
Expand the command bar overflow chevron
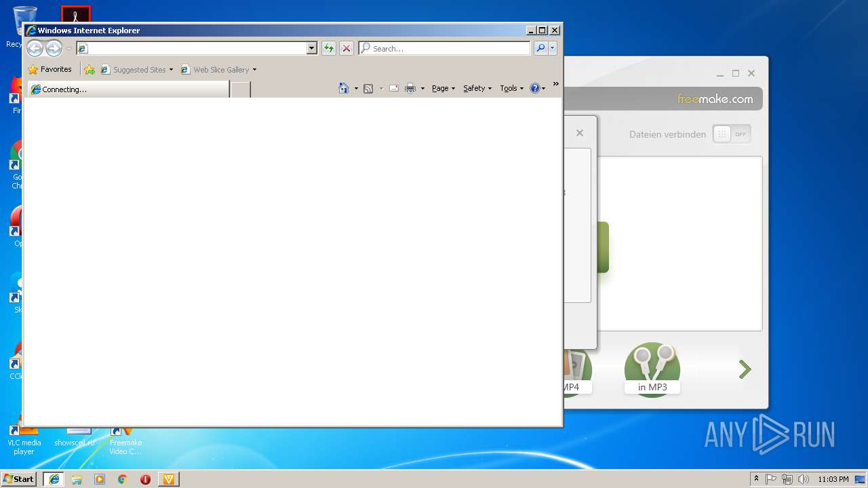click(555, 84)
